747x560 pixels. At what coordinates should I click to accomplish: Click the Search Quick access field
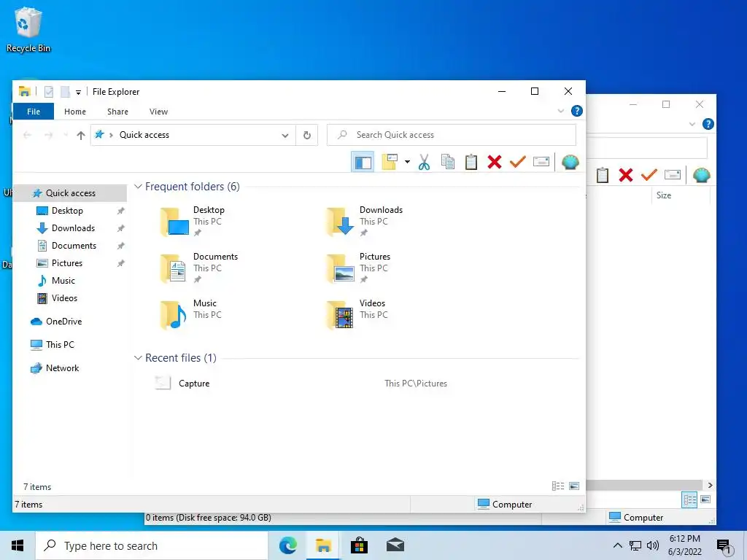click(x=452, y=135)
